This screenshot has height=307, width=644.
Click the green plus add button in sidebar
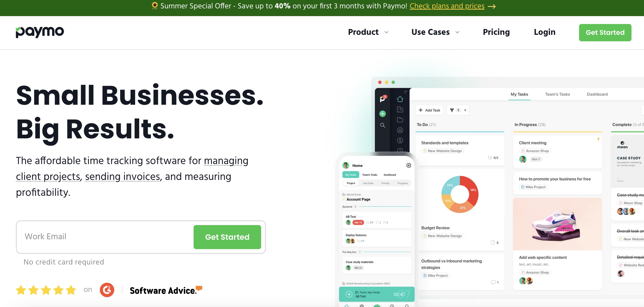point(383,114)
